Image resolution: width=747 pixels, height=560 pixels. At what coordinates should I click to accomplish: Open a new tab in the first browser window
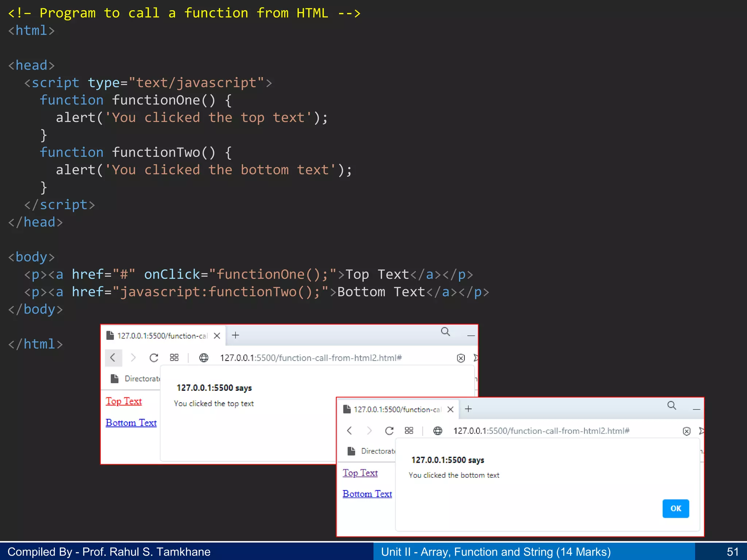point(236,335)
